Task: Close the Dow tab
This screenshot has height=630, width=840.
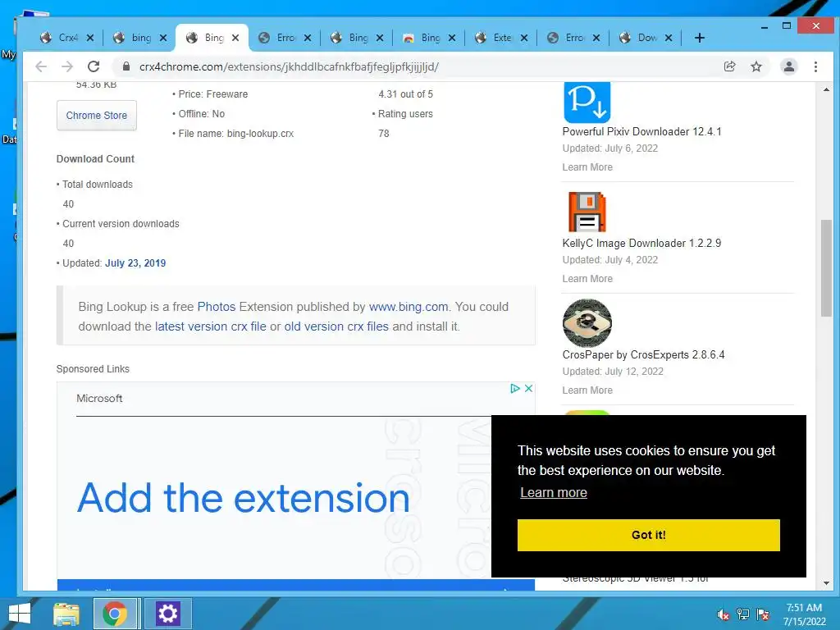Action: tap(669, 38)
